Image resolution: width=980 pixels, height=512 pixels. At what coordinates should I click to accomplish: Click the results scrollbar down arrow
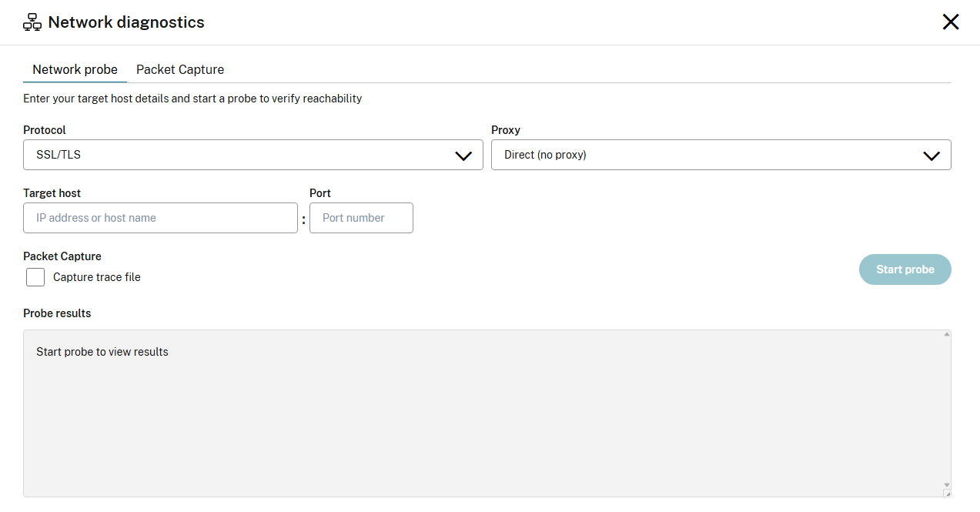947,485
